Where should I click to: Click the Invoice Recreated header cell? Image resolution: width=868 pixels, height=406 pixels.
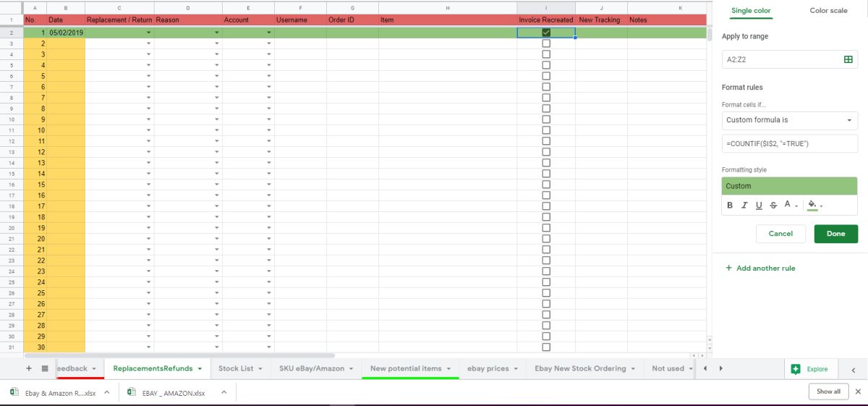(x=546, y=20)
